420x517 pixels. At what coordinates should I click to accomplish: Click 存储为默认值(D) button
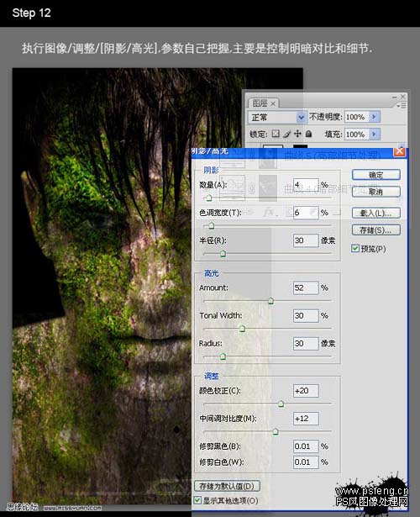227,486
